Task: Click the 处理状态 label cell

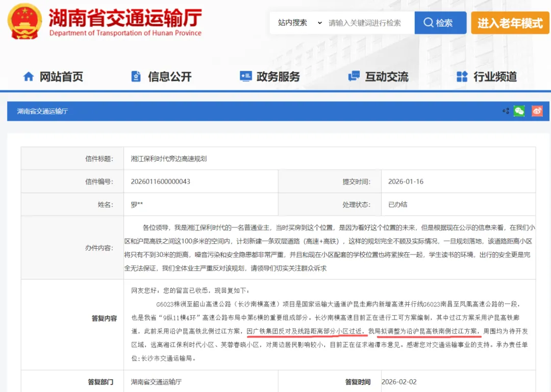Action: 330,204
